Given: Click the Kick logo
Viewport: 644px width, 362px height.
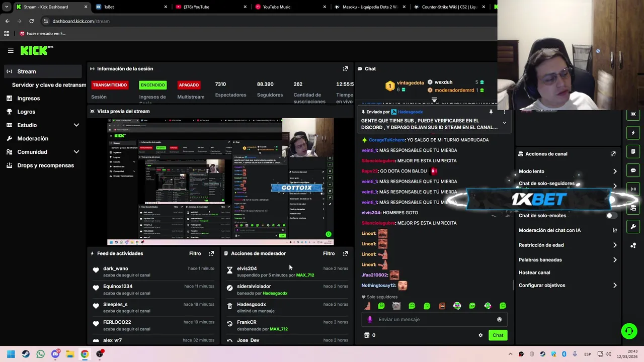Looking at the screenshot, I should coord(36,50).
